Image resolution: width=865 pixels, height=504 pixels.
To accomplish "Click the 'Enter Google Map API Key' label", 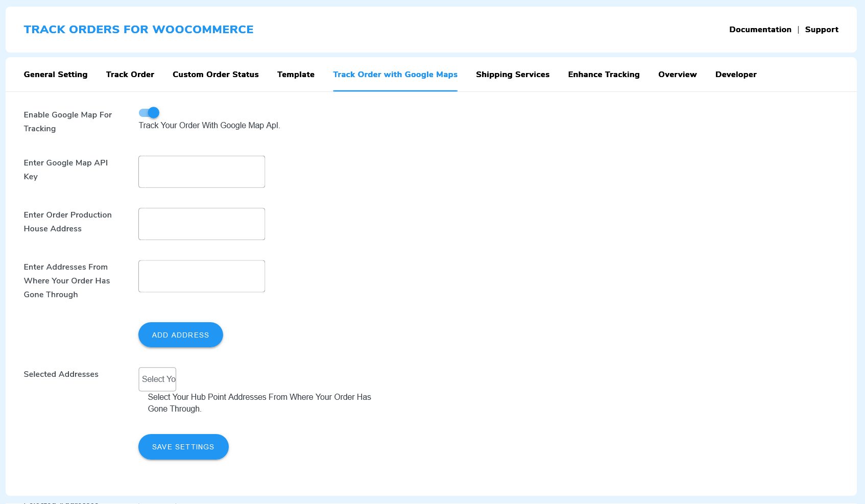I will (x=66, y=170).
